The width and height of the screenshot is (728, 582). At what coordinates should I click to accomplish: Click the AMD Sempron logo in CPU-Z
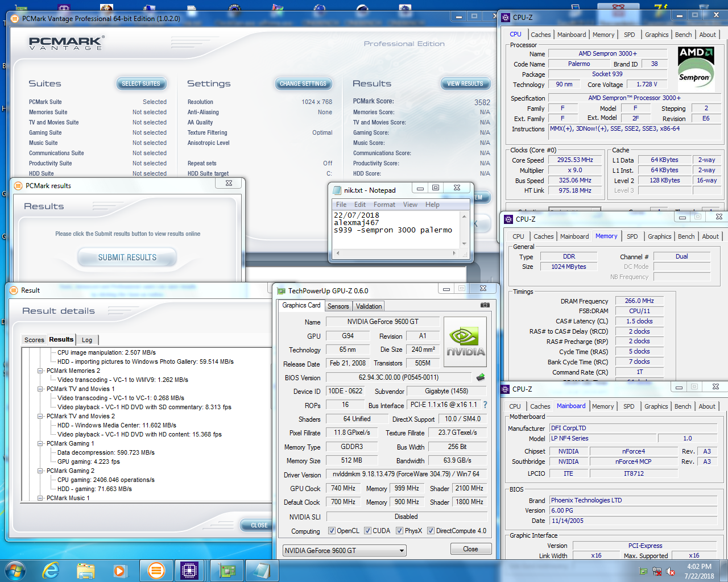coord(696,68)
